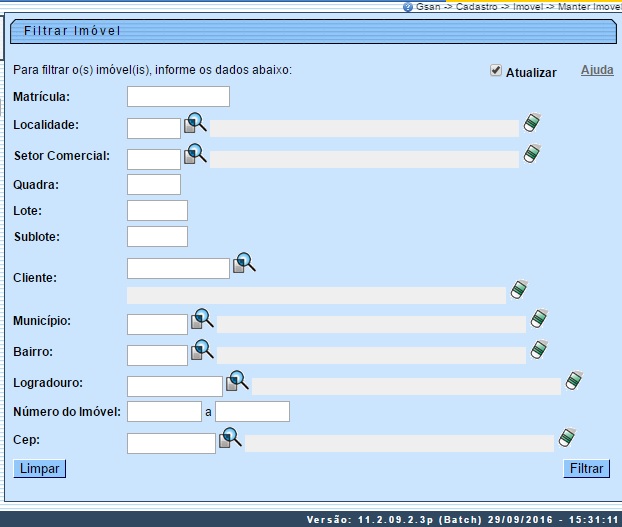Erase the Cliente field with eraser icon
This screenshot has height=527, width=622.
518,291
